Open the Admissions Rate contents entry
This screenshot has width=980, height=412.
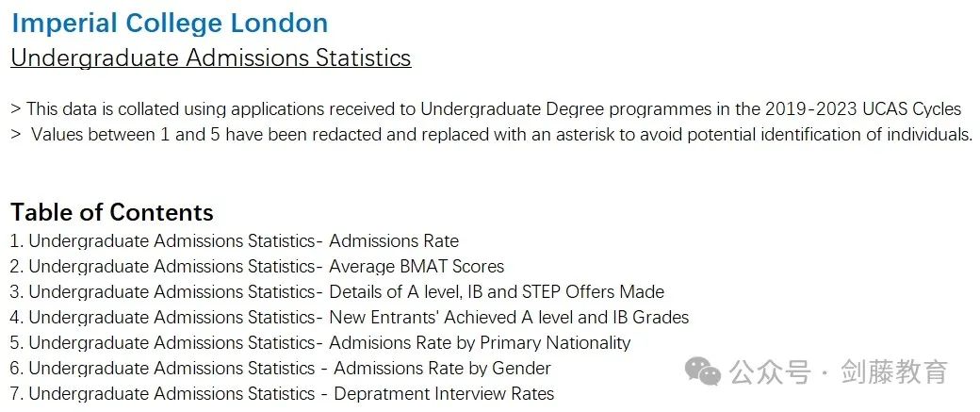(x=235, y=240)
